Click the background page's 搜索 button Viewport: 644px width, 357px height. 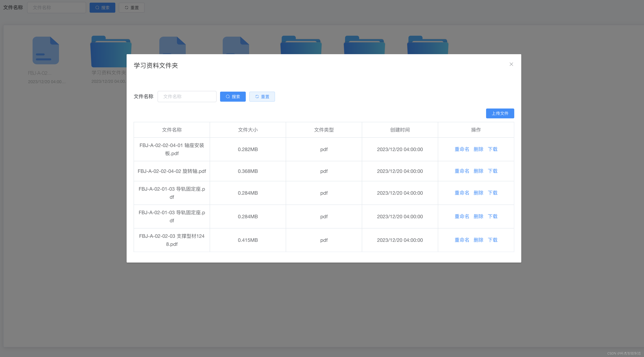102,8
